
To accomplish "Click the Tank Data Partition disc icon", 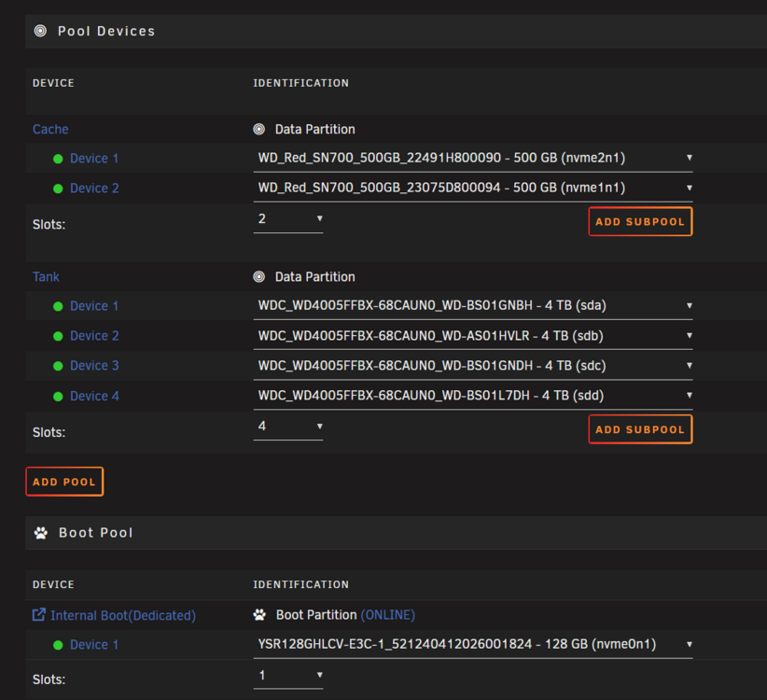I will [258, 277].
